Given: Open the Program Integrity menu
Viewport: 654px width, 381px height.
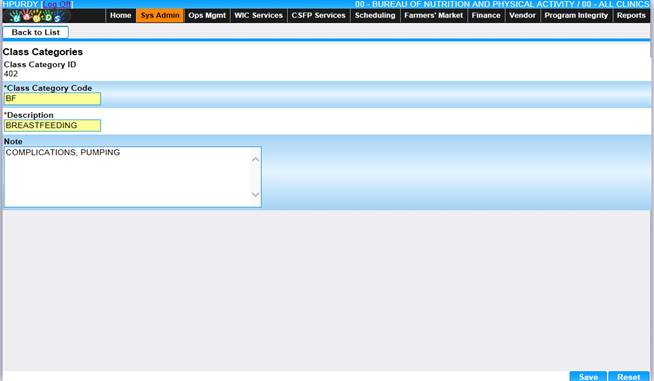Looking at the screenshot, I should [x=576, y=15].
